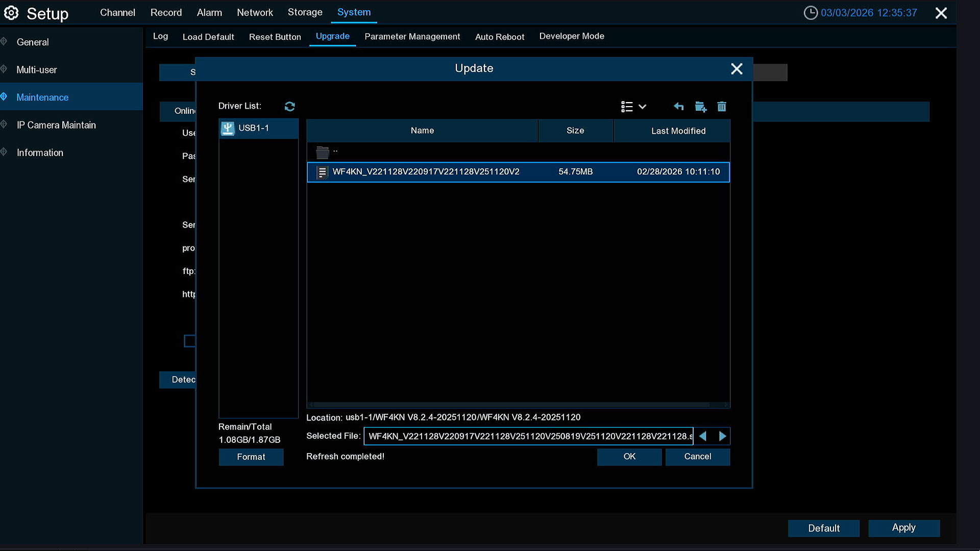This screenshot has height=551, width=980.
Task: Click the back/up navigation arrow icon
Action: click(x=678, y=106)
